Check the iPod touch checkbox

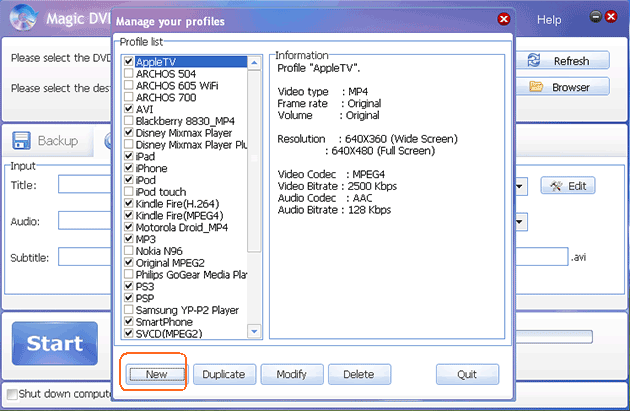(129, 191)
